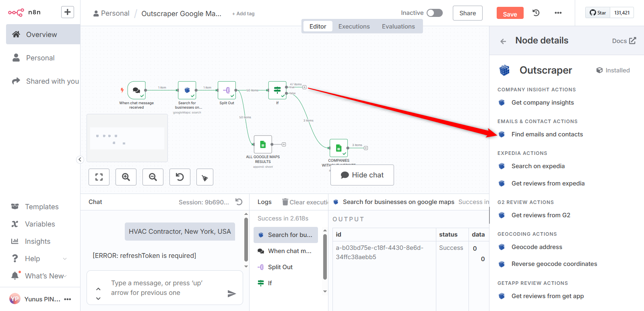Click the GitHub Star button

point(598,13)
